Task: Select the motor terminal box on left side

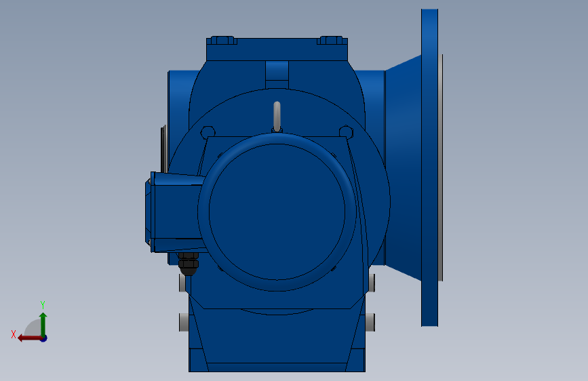Action: 176,212
